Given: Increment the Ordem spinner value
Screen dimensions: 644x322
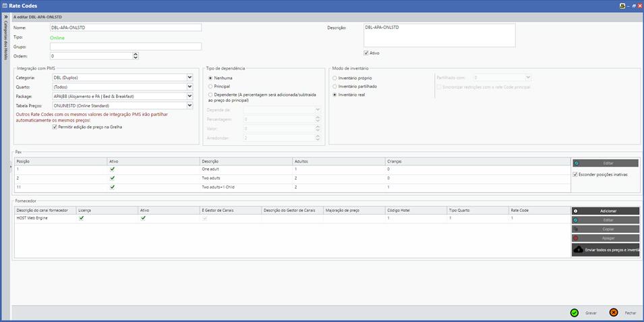Looking at the screenshot, I should coord(136,54).
